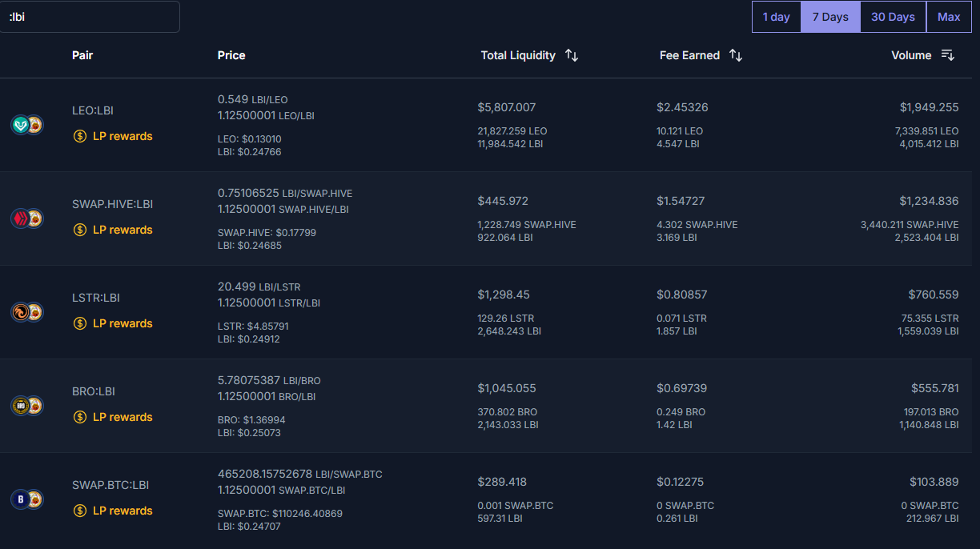Sort by Total Liquidity
This screenshot has height=549, width=980.
click(x=571, y=55)
